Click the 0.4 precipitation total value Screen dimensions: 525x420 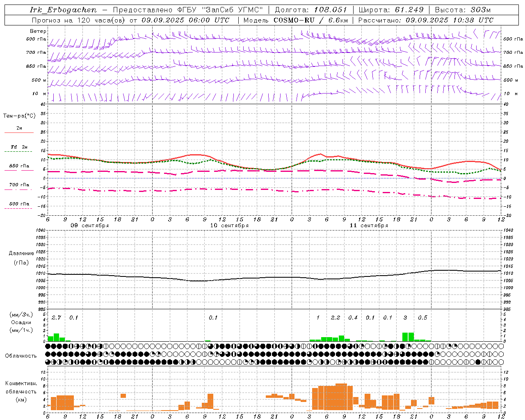click(x=353, y=317)
